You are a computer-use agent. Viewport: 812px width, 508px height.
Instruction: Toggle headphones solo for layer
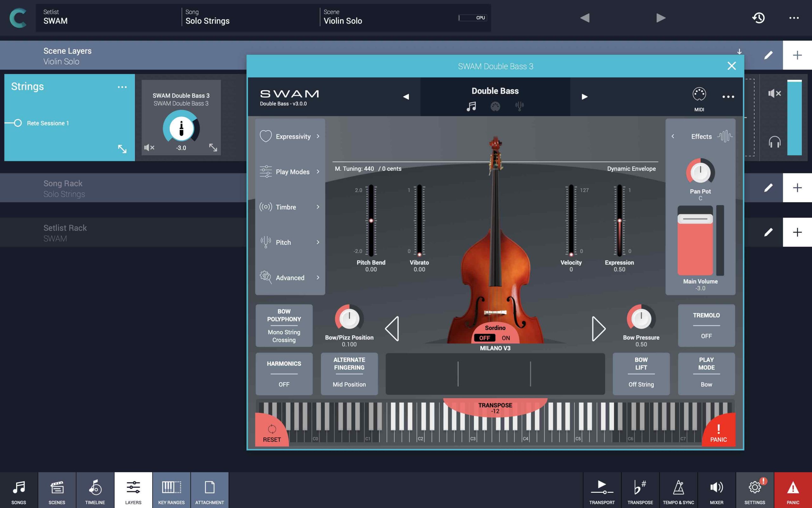(x=775, y=142)
